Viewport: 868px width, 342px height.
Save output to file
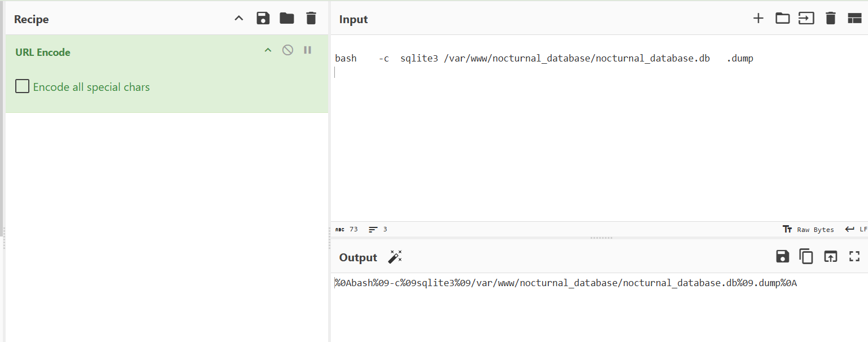pos(782,257)
